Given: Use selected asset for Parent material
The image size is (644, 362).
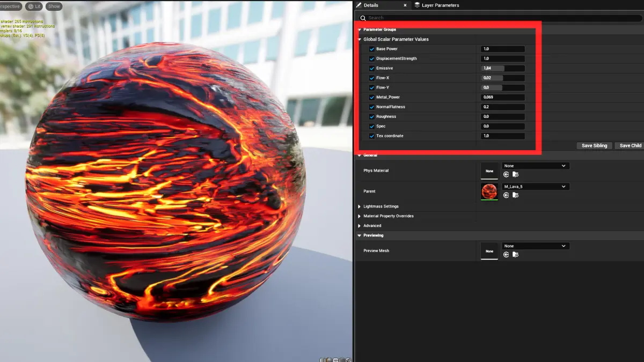Looking at the screenshot, I should [x=506, y=195].
